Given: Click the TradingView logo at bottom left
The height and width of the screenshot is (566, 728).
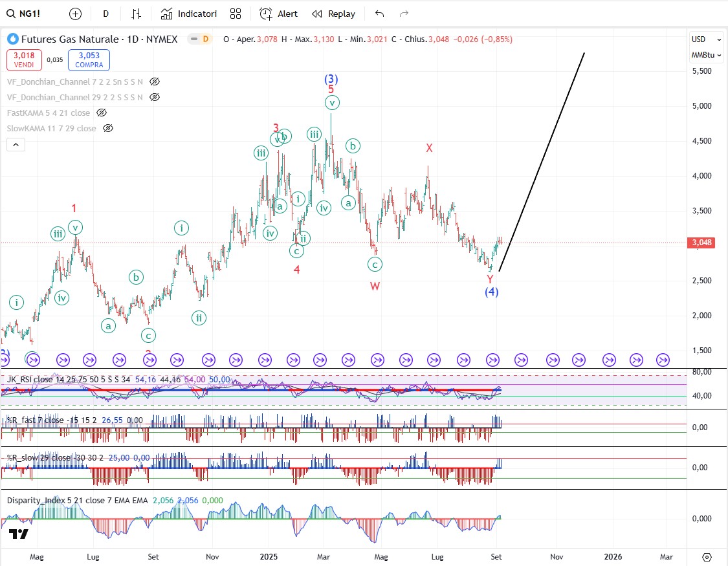Looking at the screenshot, I should (19, 534).
